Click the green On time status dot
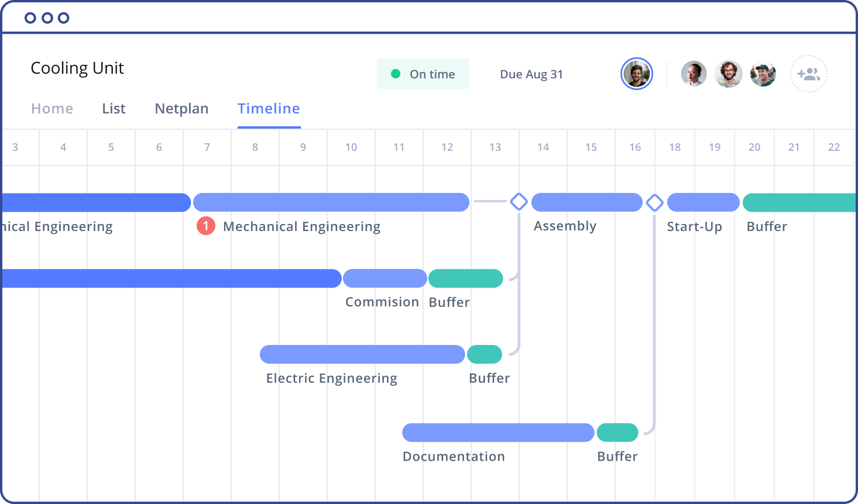This screenshot has width=858, height=504. 396,74
